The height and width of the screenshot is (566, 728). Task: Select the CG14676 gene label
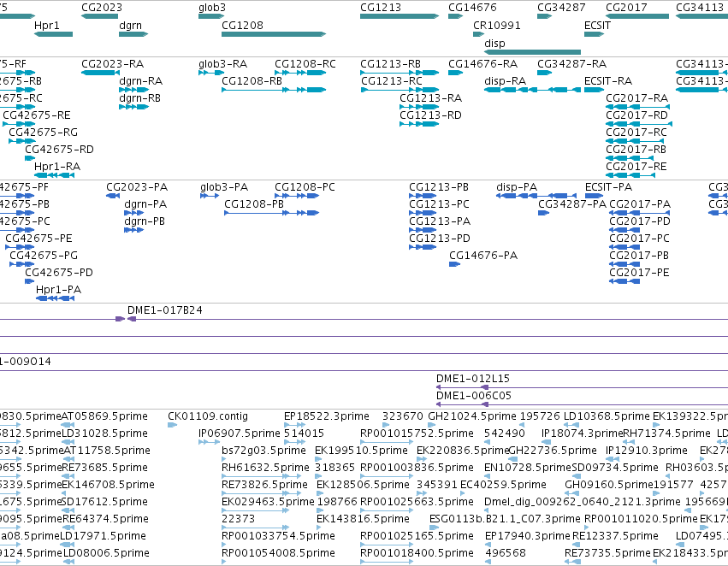472,8
